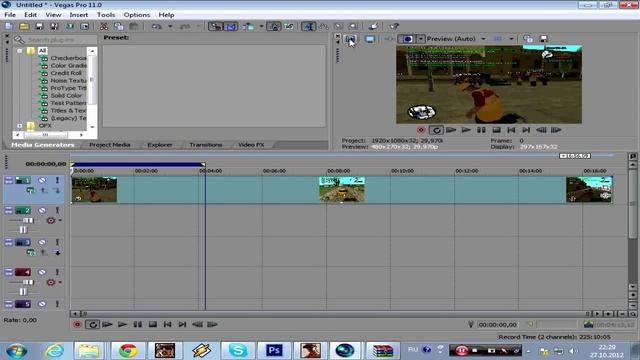The image size is (640, 360).
Task: Switch to the Explorer tab
Action: tap(160, 145)
